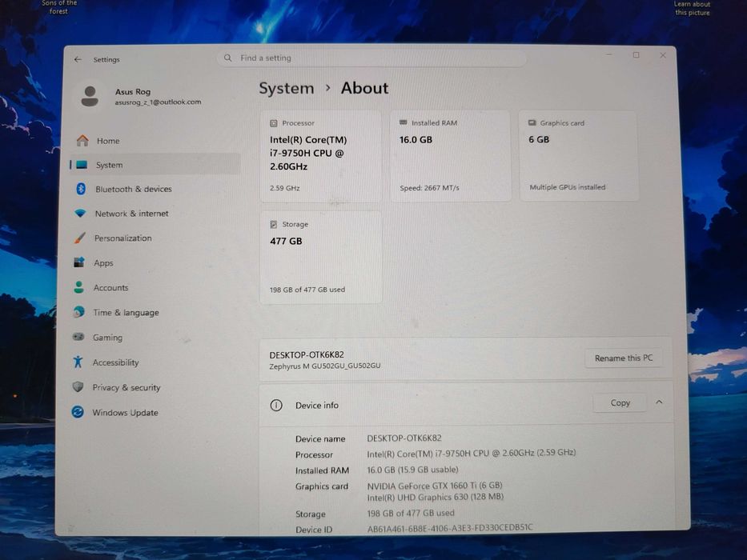Click the asusrog_z_1@outlook.com account email
Viewport: 747px width, 560px height.
pos(158,102)
